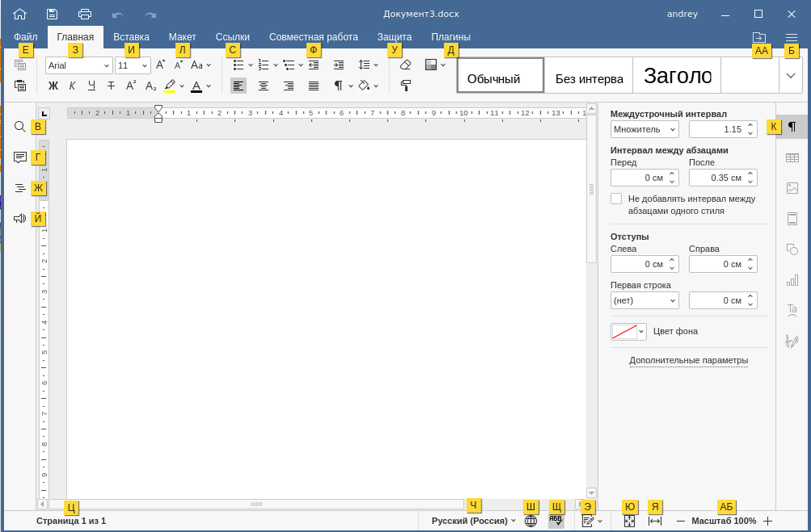Switch to the Плагины tab
This screenshot has height=532, width=811.
(x=451, y=37)
